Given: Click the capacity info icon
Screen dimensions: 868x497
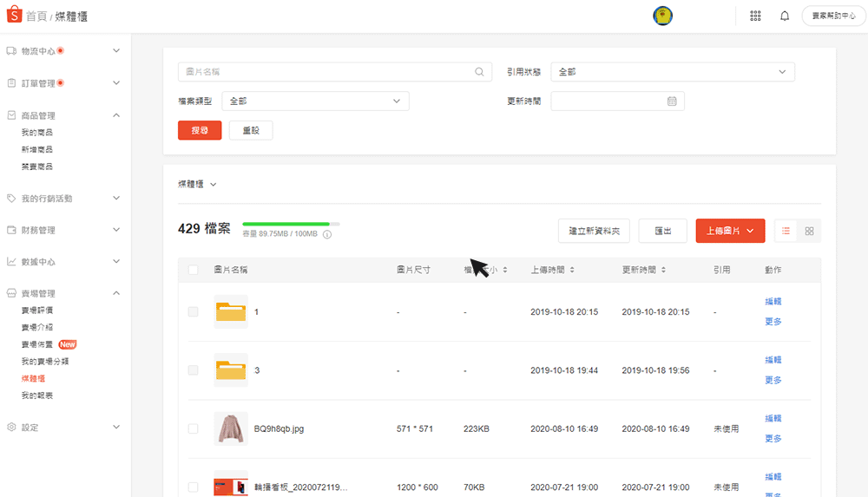Looking at the screenshot, I should [x=326, y=234].
